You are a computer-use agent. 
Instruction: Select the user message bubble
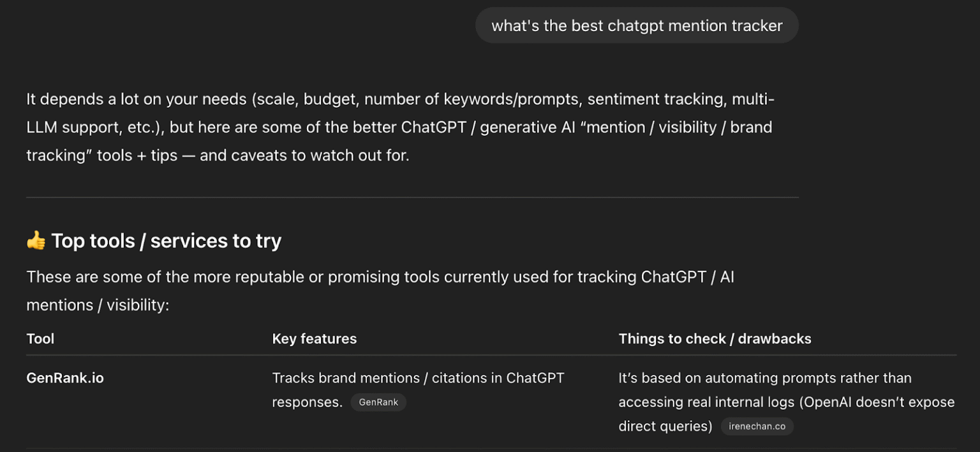pos(636,26)
